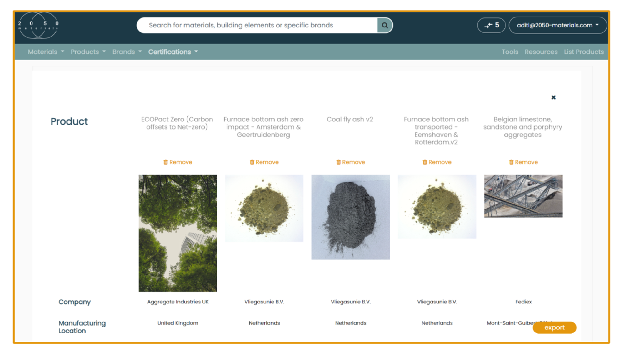Remove Furnace bottom ash transported product
Image resolution: width=625 pixels, height=364 pixels.
[x=437, y=162]
